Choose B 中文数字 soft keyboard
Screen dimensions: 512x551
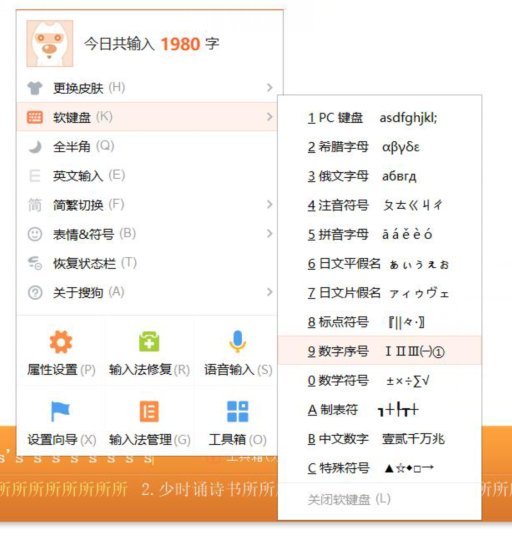pyautogui.click(x=380, y=439)
